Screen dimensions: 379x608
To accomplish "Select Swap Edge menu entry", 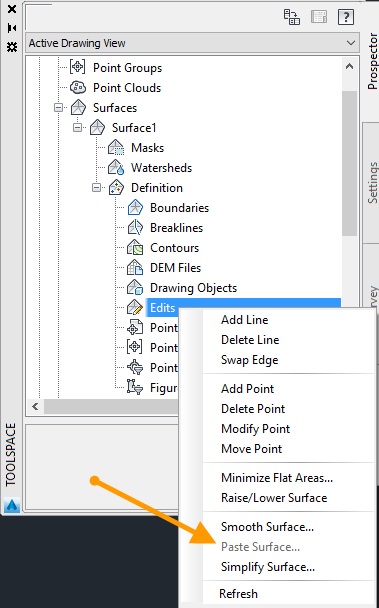I will 249,360.
